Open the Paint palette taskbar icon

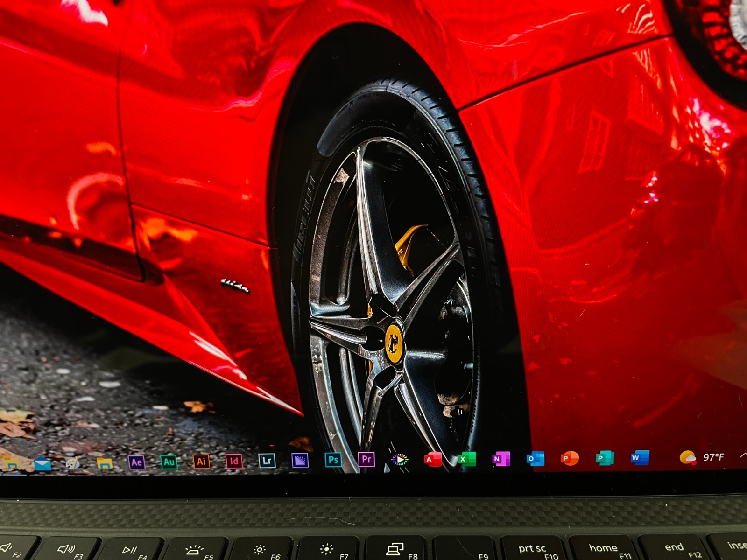pos(72,463)
